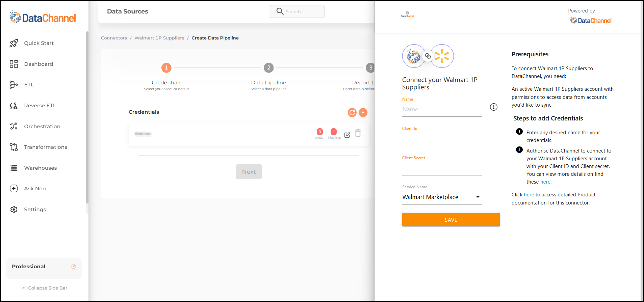The height and width of the screenshot is (302, 644).
Task: Click the Powered by DataChannel logo
Action: 591,21
